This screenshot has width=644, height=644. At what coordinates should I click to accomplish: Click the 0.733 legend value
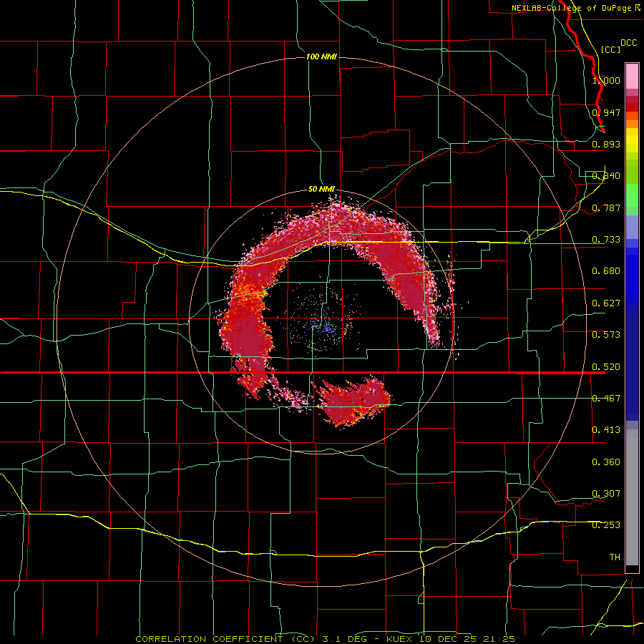(x=606, y=240)
